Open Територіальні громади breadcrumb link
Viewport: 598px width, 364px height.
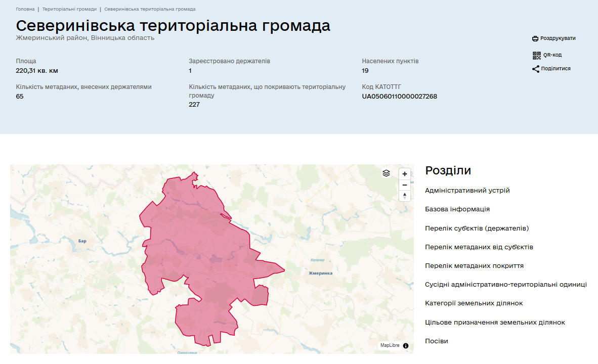click(x=69, y=9)
